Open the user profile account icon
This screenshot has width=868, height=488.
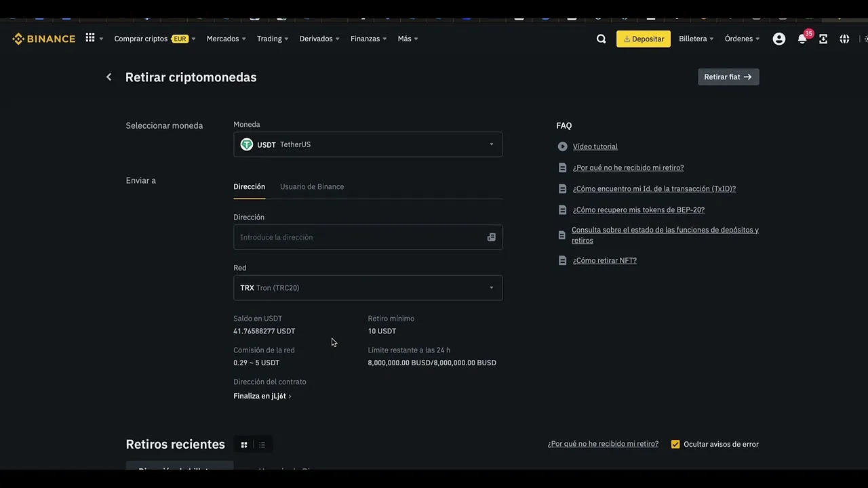778,39
